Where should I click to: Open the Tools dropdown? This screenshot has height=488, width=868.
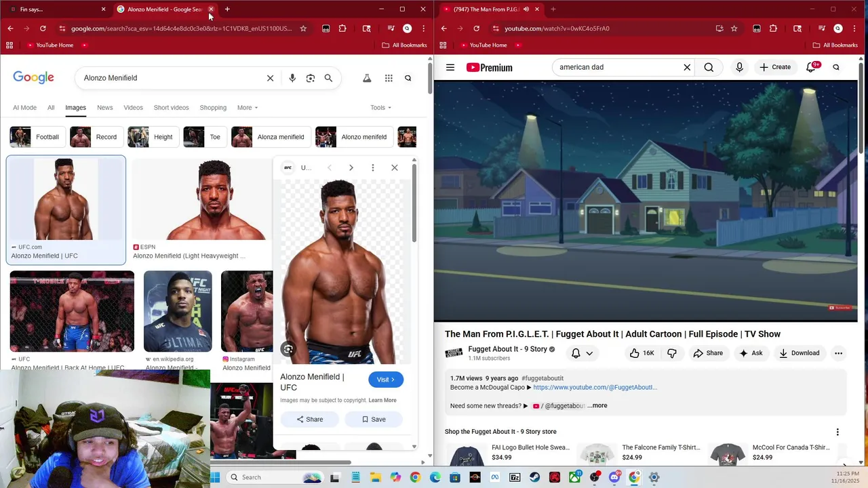click(x=380, y=108)
